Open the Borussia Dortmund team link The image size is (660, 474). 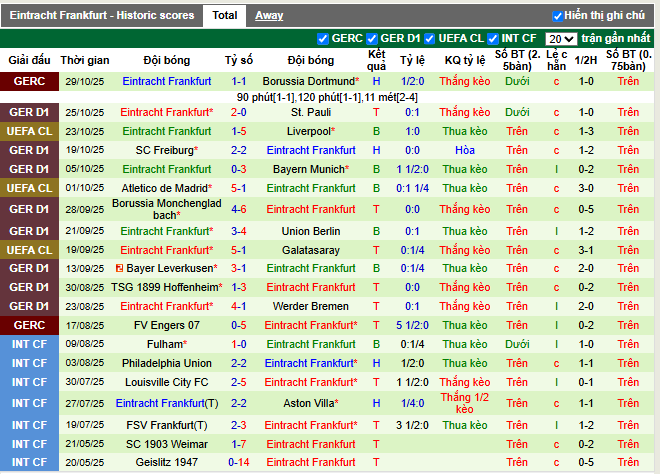pos(308,80)
